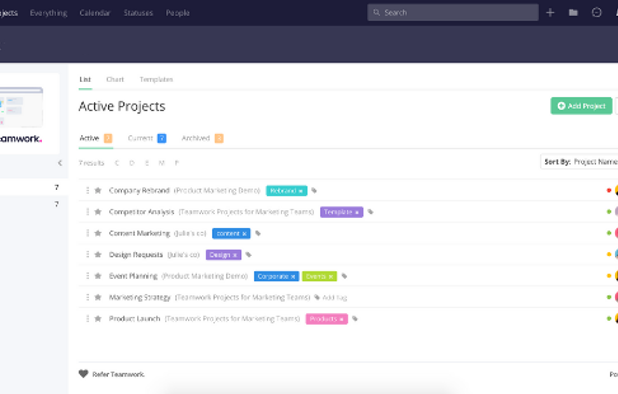Star the Marketing Strategy project

pyautogui.click(x=98, y=297)
